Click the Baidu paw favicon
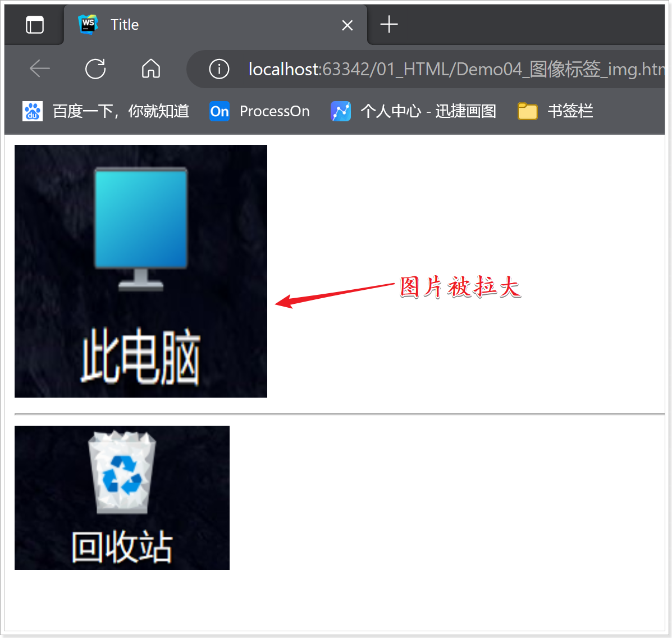Screen dimensions: 672x638 [x=33, y=111]
